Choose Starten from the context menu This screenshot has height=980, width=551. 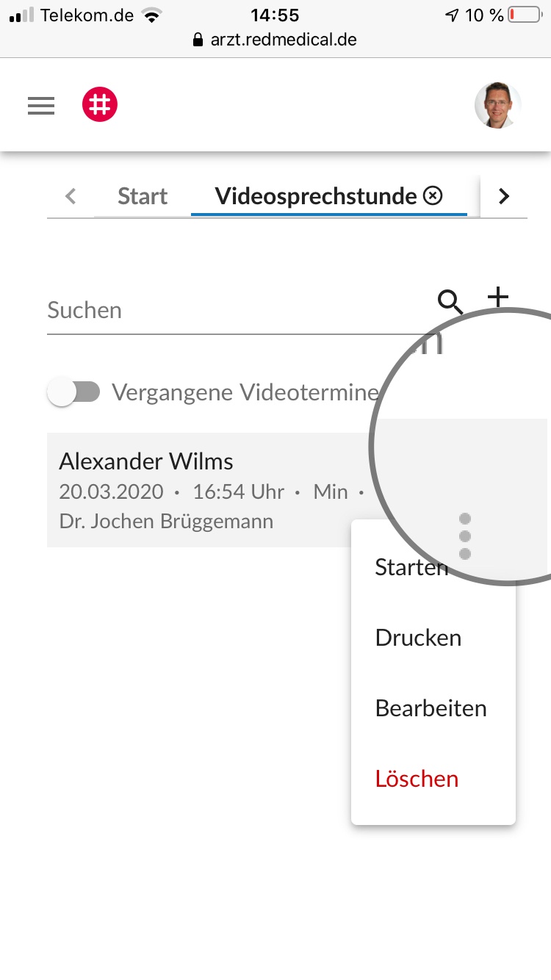[x=411, y=567]
